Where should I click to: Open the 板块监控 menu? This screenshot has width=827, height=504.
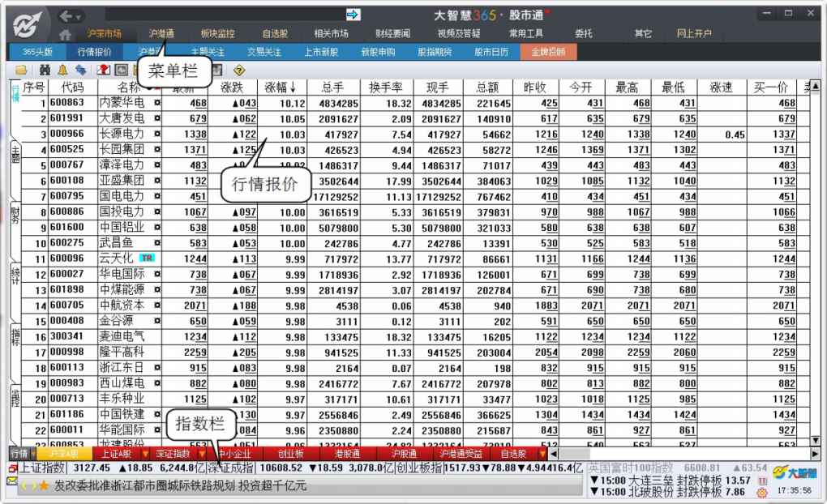point(217,34)
